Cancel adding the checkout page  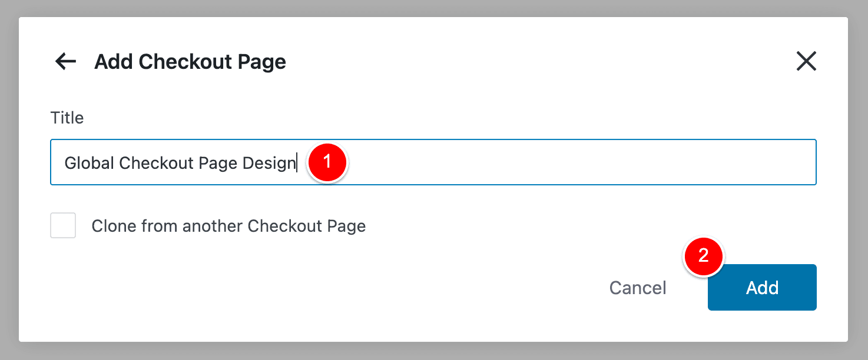click(x=638, y=288)
